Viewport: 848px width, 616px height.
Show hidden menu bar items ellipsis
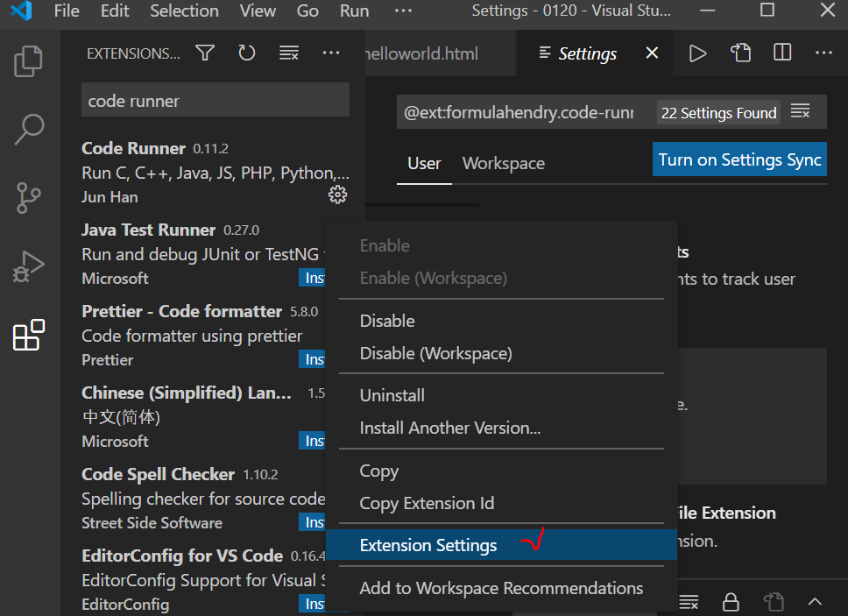(403, 11)
